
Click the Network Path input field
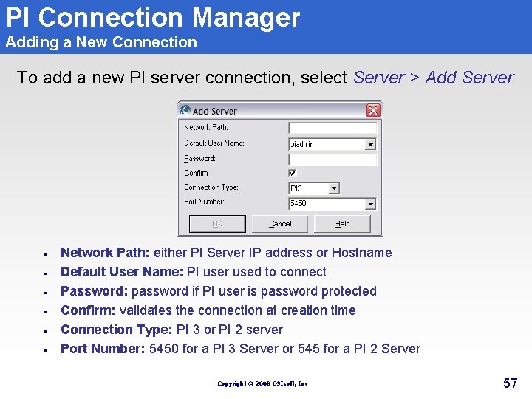coord(332,128)
